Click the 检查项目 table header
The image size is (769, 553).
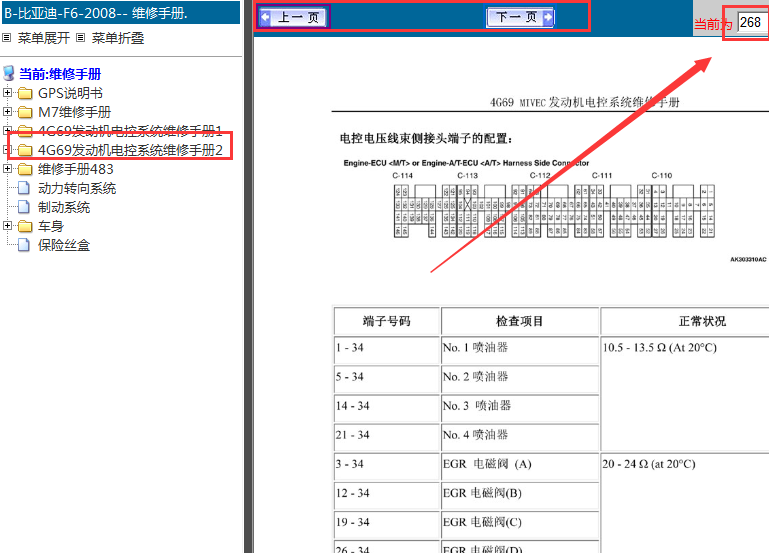(x=520, y=321)
